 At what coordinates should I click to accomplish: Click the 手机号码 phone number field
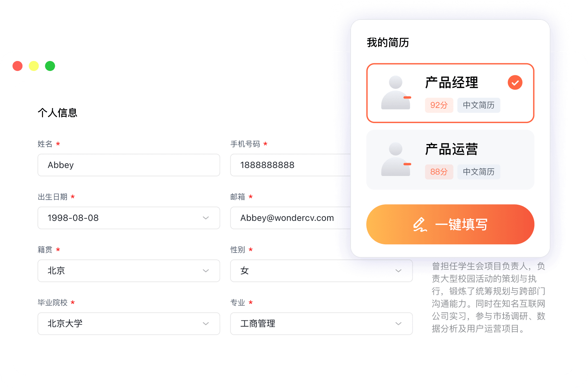[x=290, y=165]
